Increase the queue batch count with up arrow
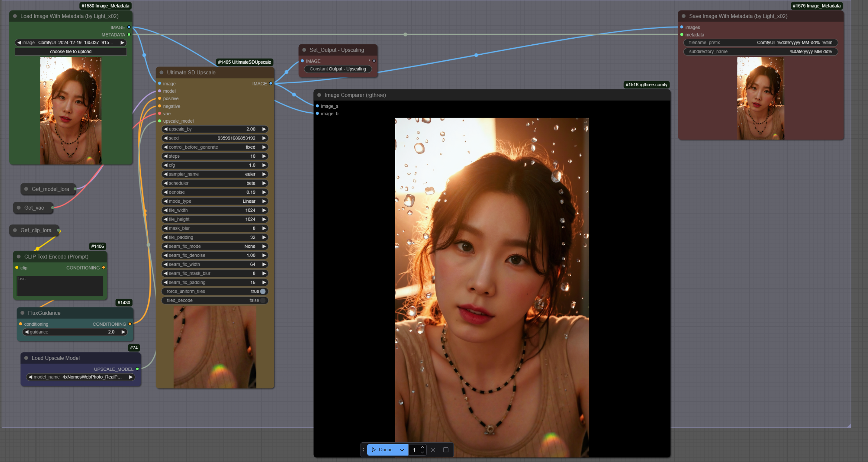Viewport: 868px width, 462px height. (x=422, y=447)
